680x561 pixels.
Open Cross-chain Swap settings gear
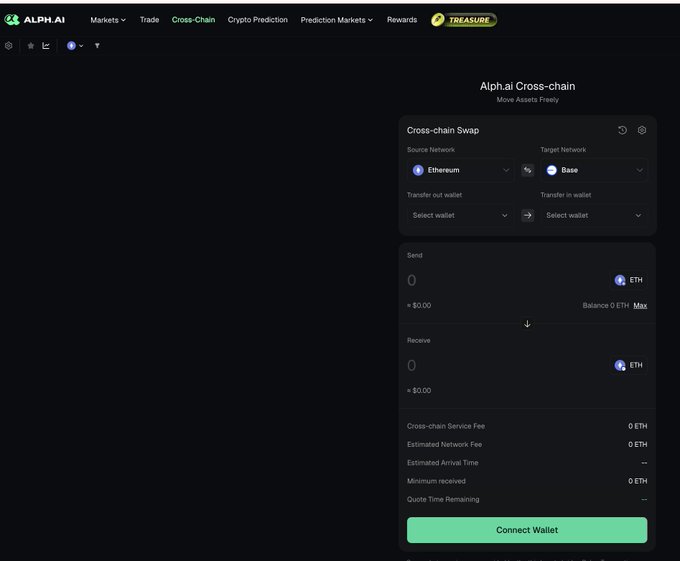point(642,130)
